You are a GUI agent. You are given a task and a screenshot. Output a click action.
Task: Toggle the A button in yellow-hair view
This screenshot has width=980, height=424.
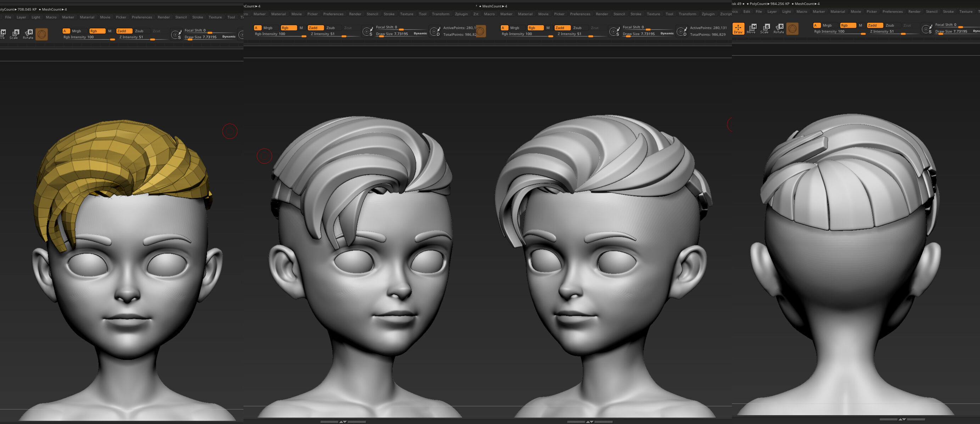coord(66,31)
